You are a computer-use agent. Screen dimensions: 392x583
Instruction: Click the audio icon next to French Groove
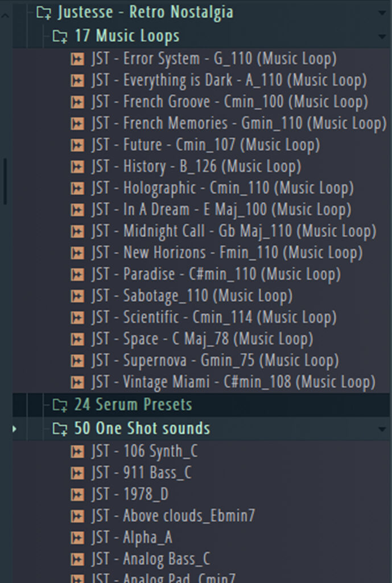[x=77, y=102]
